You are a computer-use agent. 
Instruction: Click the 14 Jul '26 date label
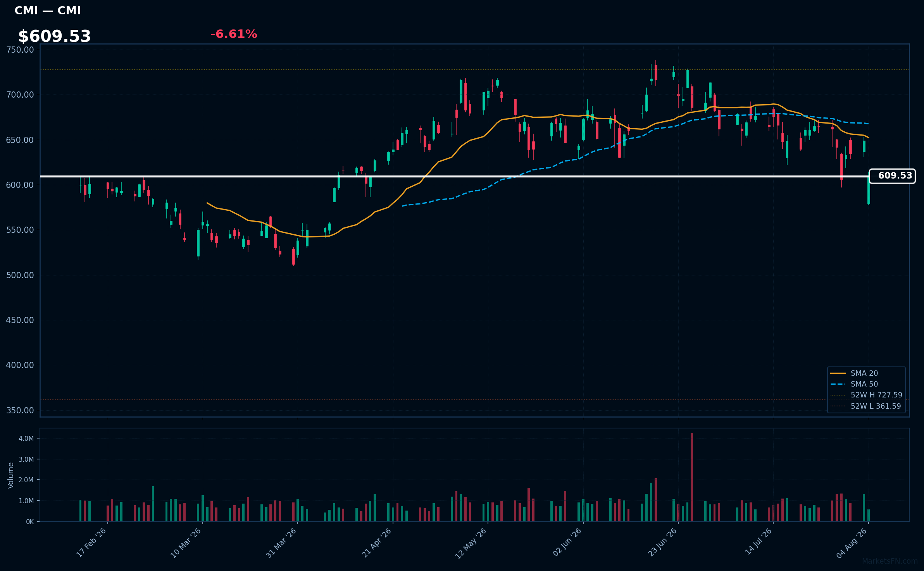tap(759, 542)
